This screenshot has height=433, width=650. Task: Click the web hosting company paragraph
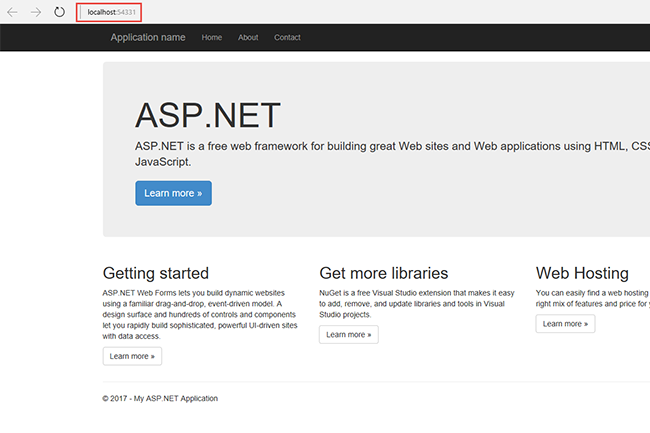(x=593, y=298)
